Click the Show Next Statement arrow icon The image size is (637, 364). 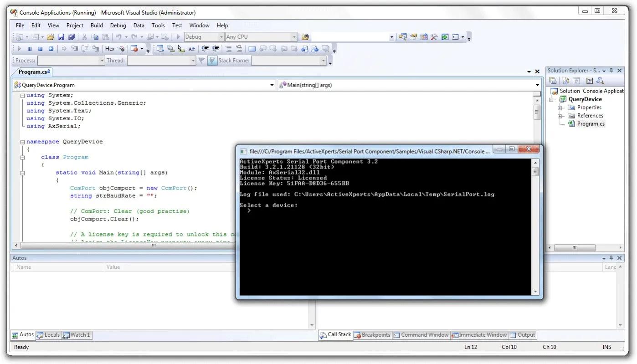[x=64, y=49]
